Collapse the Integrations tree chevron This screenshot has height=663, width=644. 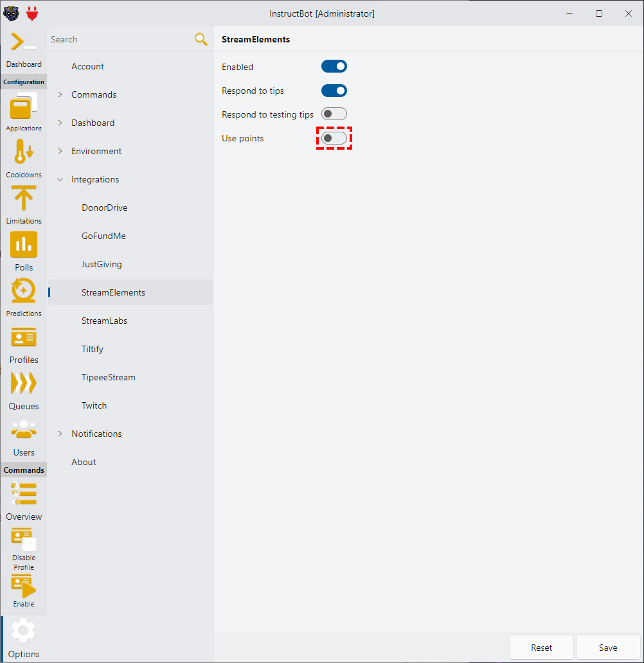pyautogui.click(x=60, y=179)
